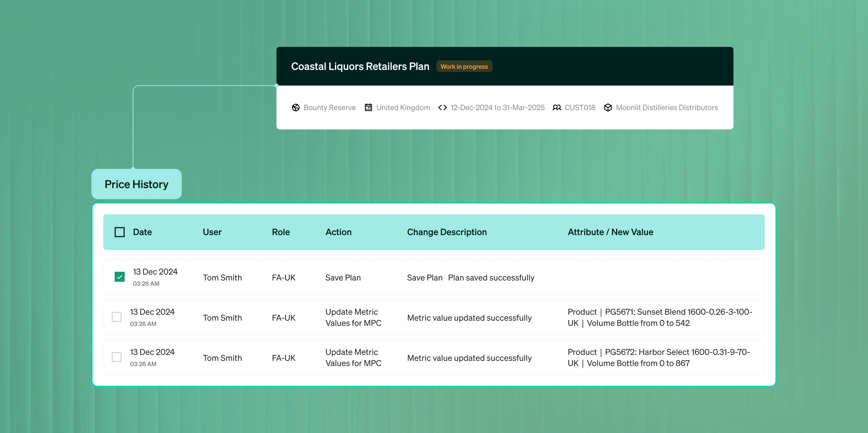Click the box icon beside Moonlit Distilleries
868x433 pixels.
coord(608,108)
